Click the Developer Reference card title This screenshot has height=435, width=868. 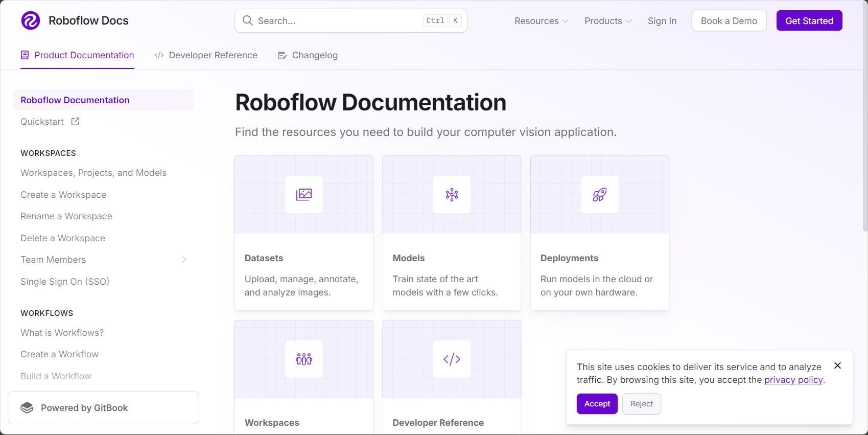tap(438, 423)
